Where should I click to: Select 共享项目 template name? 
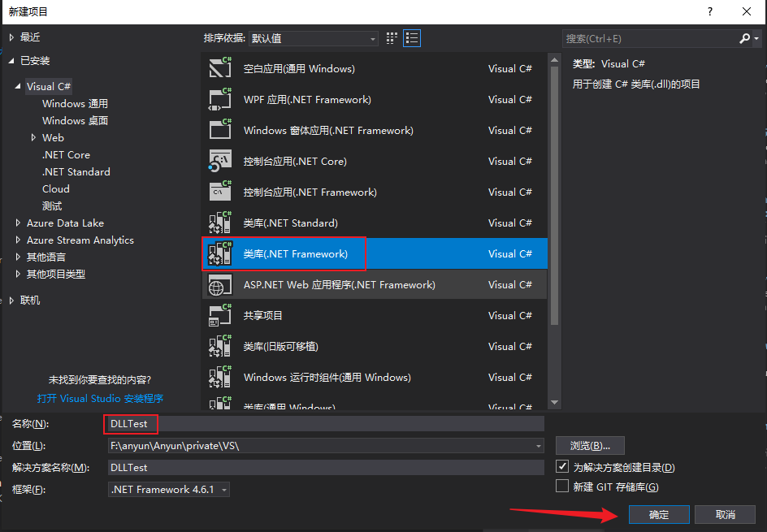coord(262,315)
